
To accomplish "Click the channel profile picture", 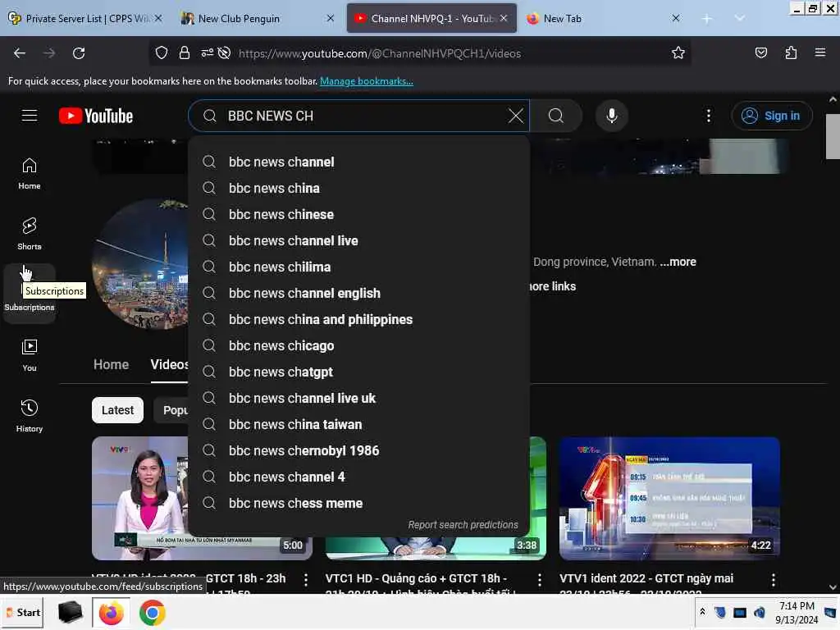I will point(140,263).
